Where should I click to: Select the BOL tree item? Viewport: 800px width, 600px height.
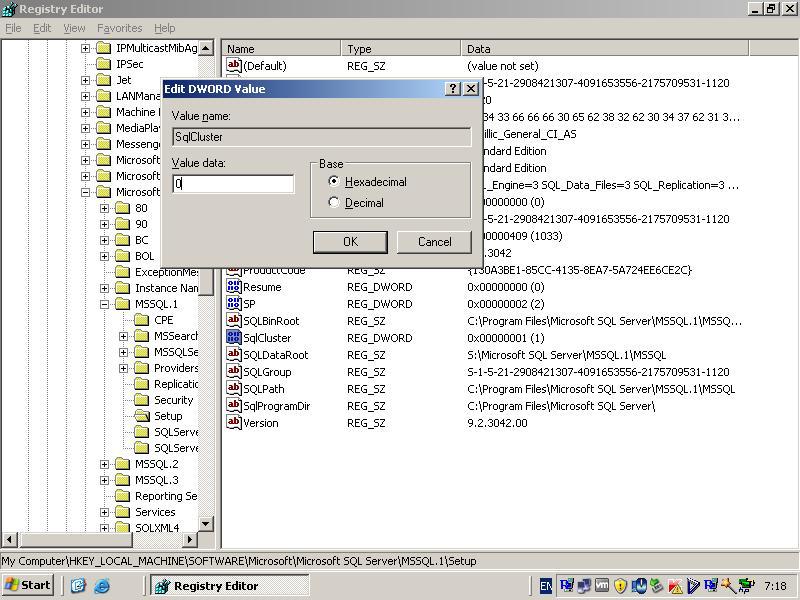pyautogui.click(x=144, y=256)
